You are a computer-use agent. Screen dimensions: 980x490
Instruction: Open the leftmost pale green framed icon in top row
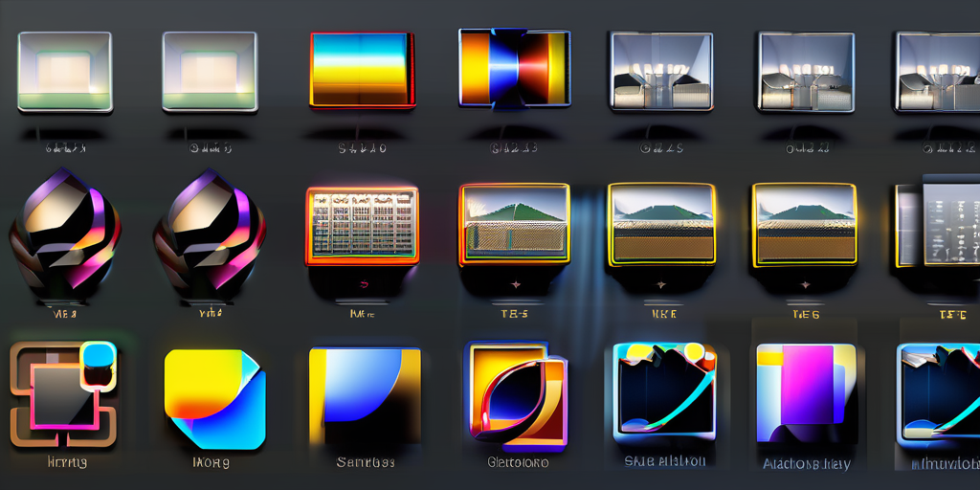(64, 72)
